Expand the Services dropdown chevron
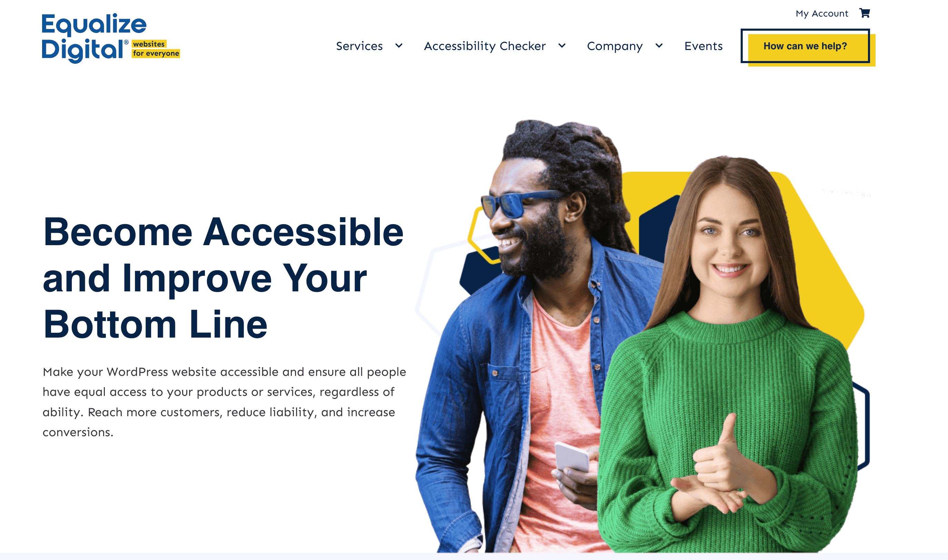Image resolution: width=948 pixels, height=560 pixels. (x=399, y=46)
